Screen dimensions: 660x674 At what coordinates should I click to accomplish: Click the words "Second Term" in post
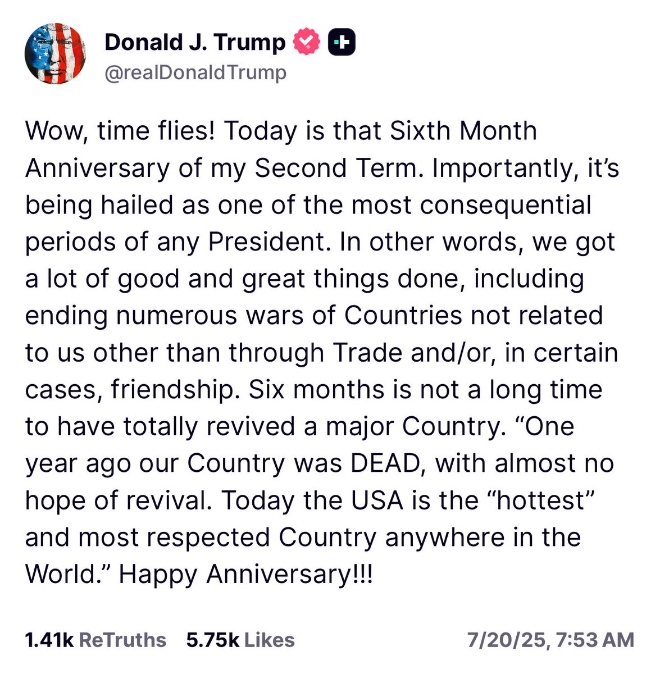tap(336, 168)
